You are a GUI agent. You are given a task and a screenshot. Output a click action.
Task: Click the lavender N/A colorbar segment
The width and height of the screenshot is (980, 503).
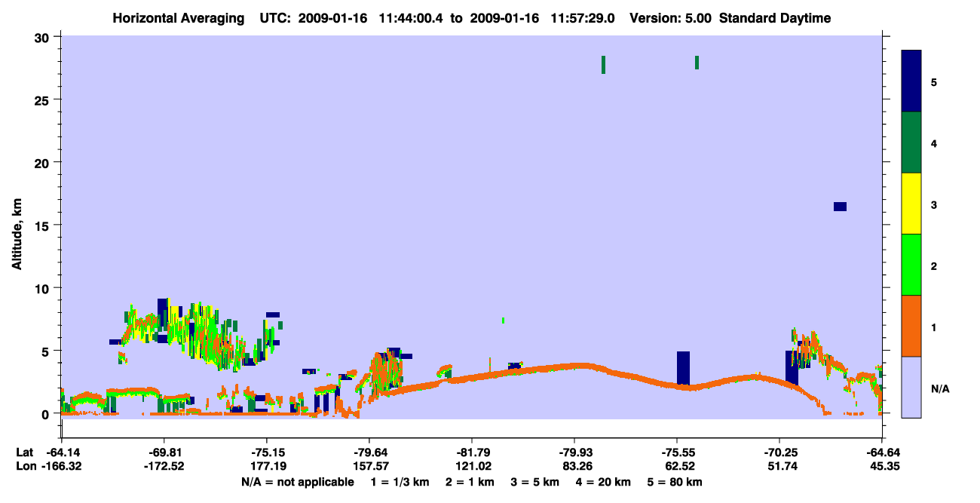(911, 387)
